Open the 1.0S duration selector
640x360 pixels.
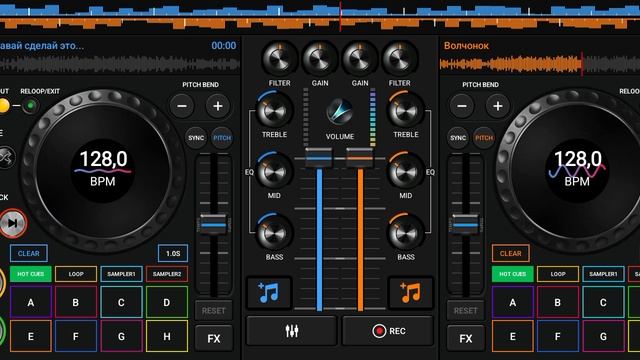[173, 253]
